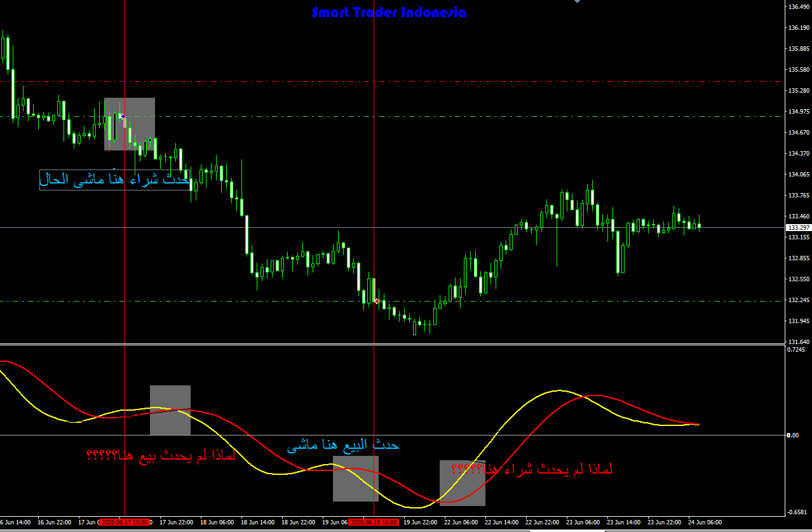The width and height of the screenshot is (812, 532).
Task: Click the 136.490 value on price scale
Action: [797, 7]
